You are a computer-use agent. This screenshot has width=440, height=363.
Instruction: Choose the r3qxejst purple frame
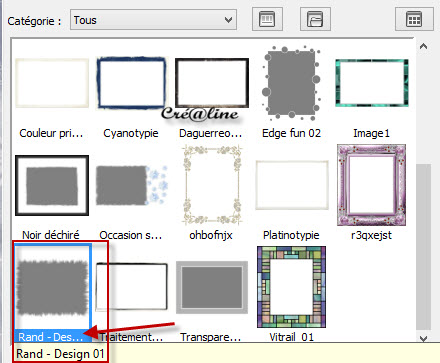(x=372, y=185)
